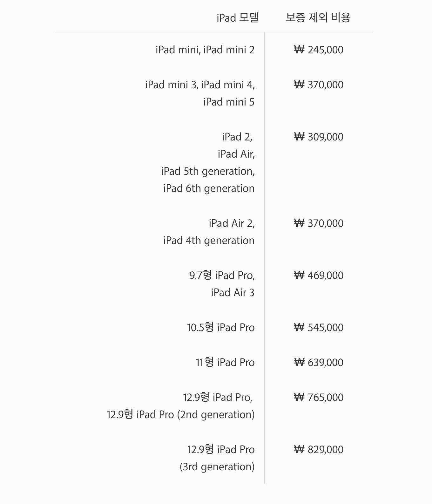The image size is (432, 504).
Task: Select the "iPad 4th generation" text line
Action: [209, 241]
